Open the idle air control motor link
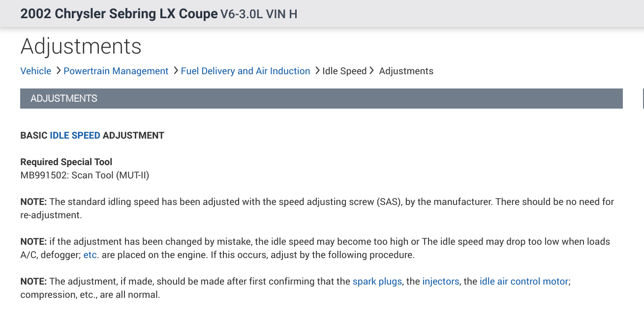The width and height of the screenshot is (644, 318). 524,282
